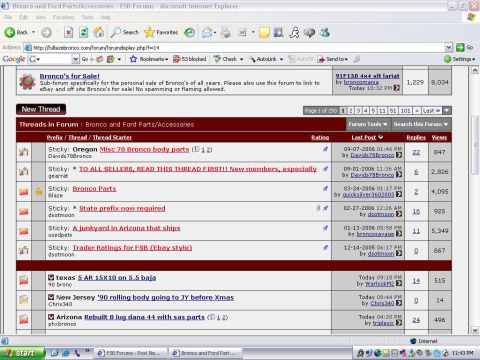Click the Edit page icon in toolbar
The width and height of the screenshot is (480, 360).
coord(242,32)
